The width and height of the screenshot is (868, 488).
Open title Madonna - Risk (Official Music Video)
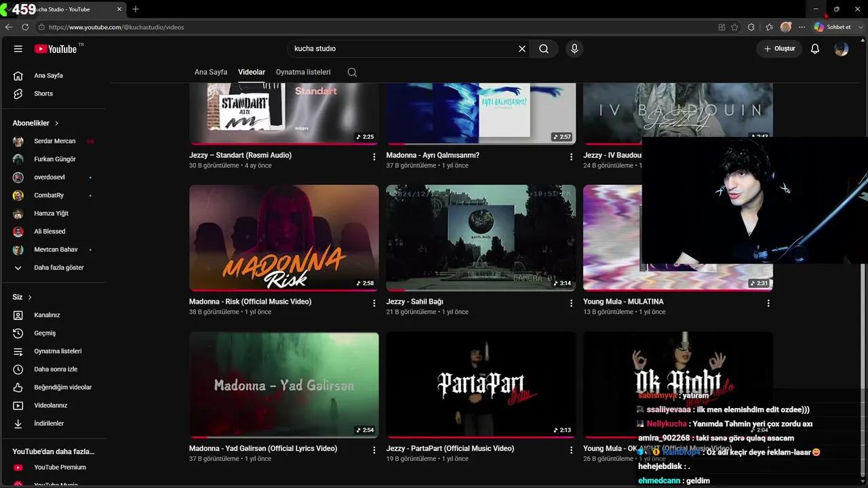[x=250, y=302]
